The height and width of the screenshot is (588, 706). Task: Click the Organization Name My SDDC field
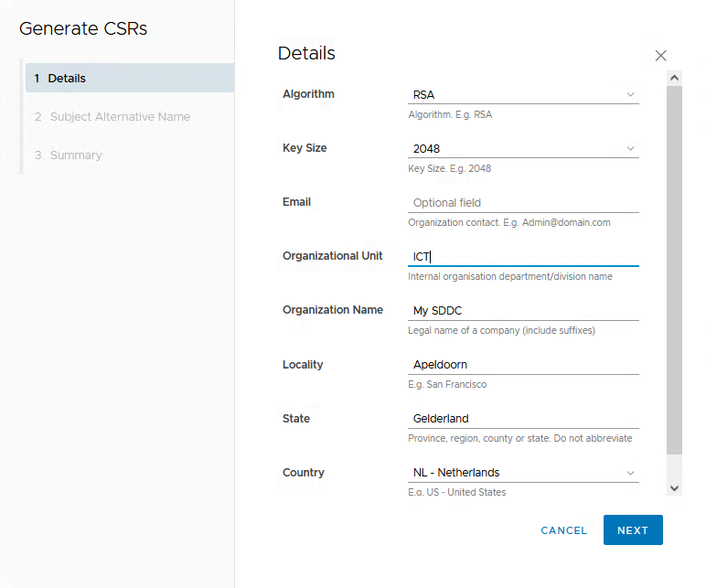pyautogui.click(x=523, y=311)
